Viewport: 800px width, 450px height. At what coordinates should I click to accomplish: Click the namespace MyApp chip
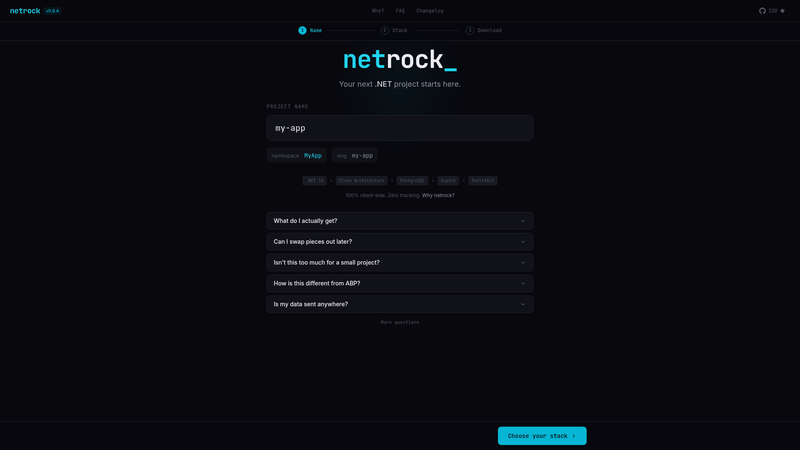[296, 156]
